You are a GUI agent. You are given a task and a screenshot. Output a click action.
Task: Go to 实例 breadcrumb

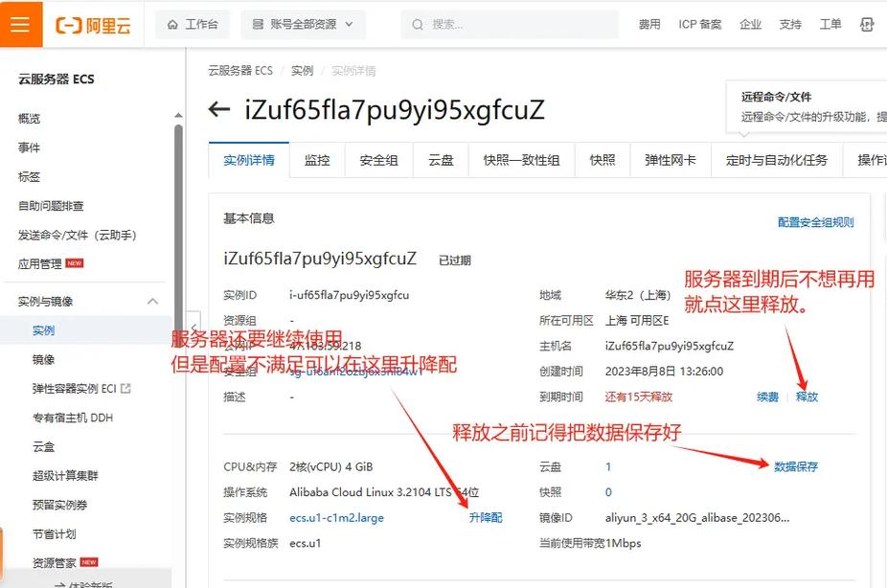[x=302, y=71]
